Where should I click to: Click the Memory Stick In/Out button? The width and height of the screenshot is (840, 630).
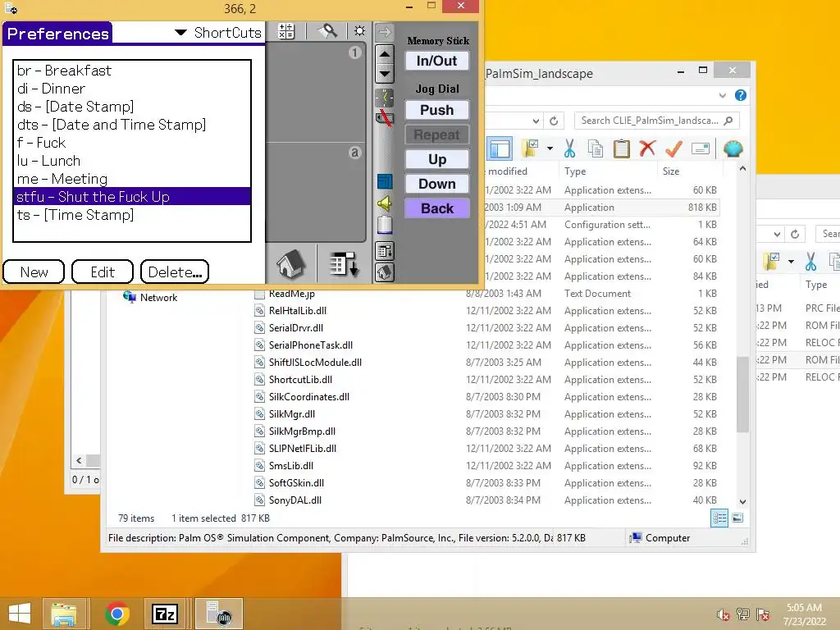click(x=436, y=61)
